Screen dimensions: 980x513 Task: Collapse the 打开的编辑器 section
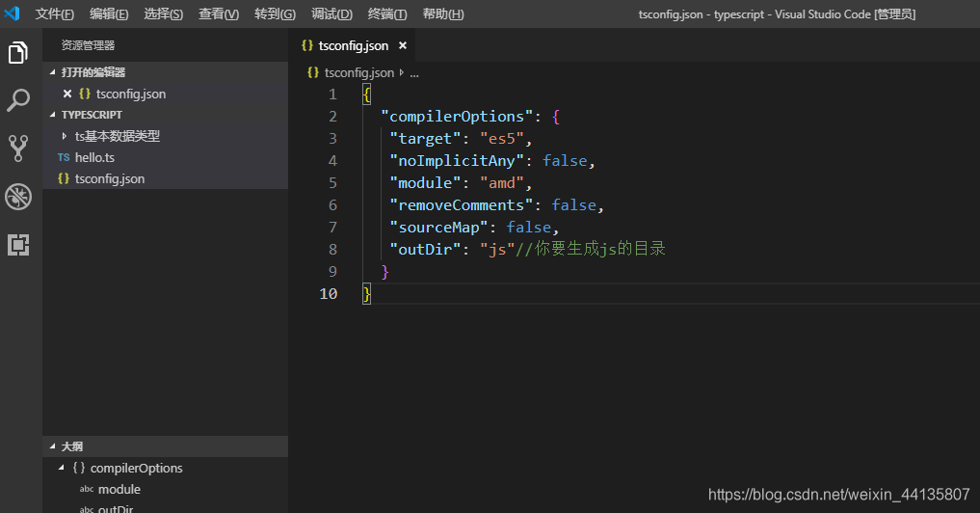click(52, 72)
